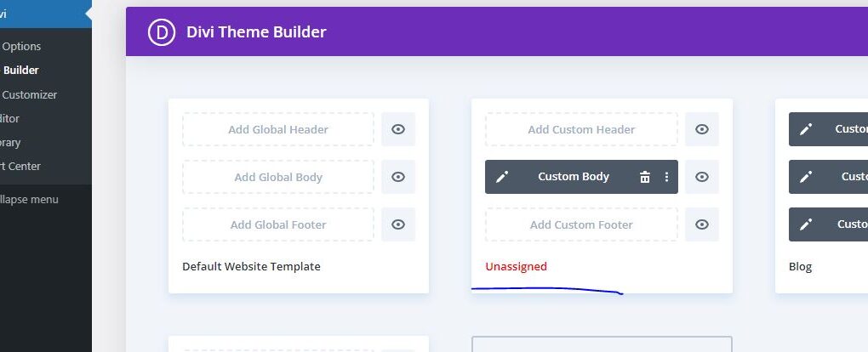This screenshot has width=868, height=352.
Task: Click bottom pencil icon in Blog template
Action: coord(806,224)
